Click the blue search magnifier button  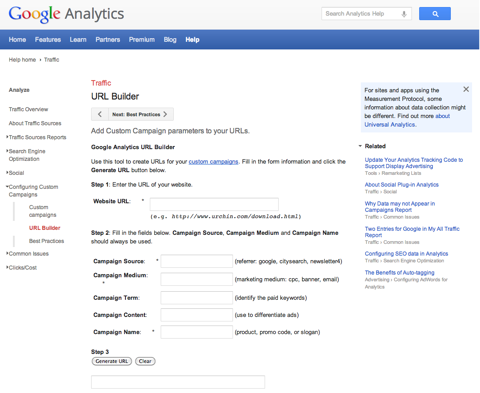pos(435,14)
